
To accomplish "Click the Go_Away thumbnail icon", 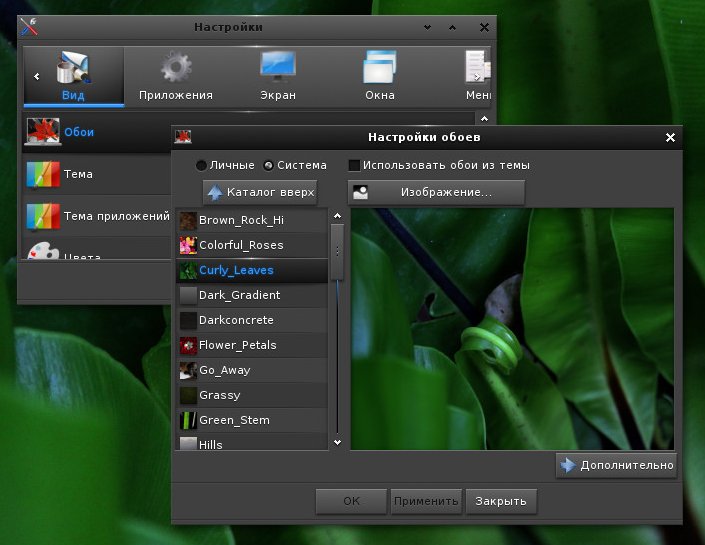I will pyautogui.click(x=188, y=370).
